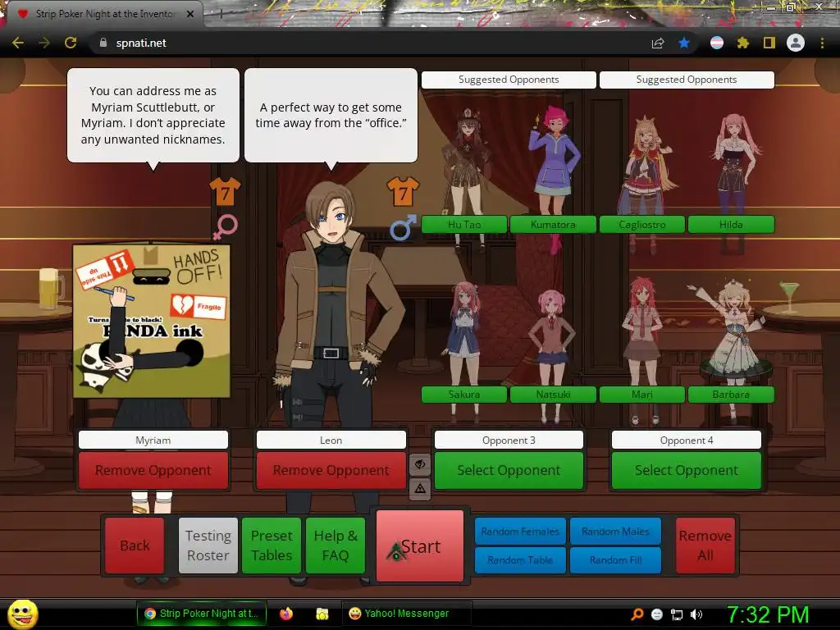Click Myriam's panda ink character image
Screen dimensions: 840x630
152,321
